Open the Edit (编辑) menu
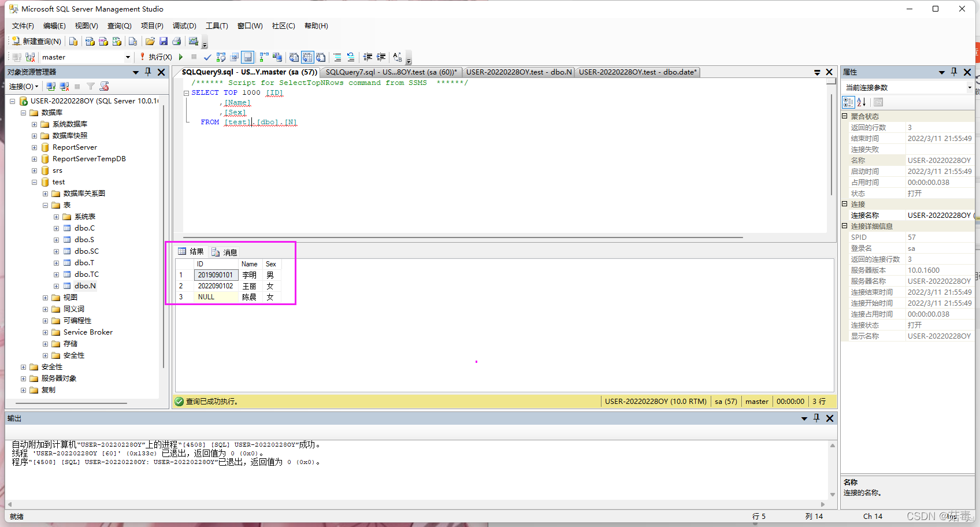Viewport: 980px width, 527px height. point(54,26)
